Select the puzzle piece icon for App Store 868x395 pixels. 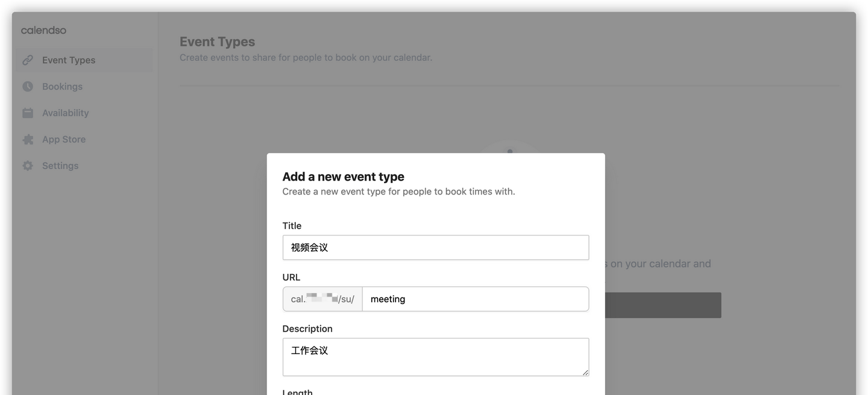pos(28,139)
